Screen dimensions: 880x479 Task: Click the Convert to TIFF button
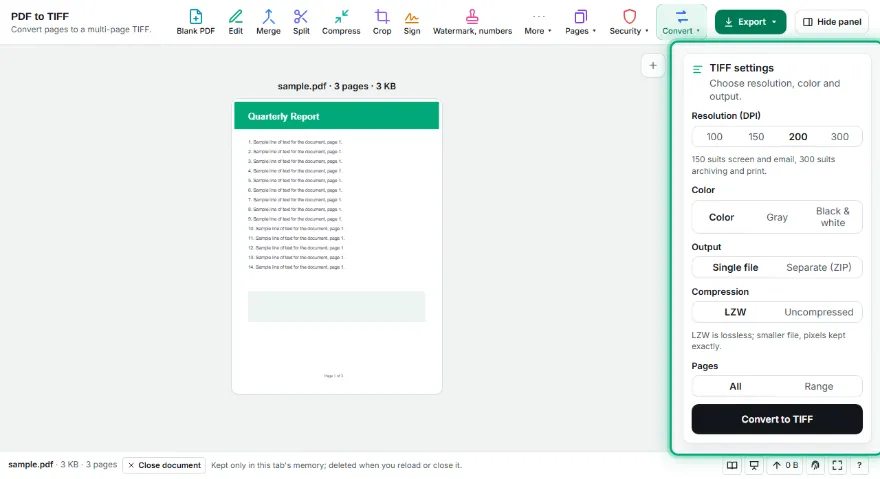point(777,419)
